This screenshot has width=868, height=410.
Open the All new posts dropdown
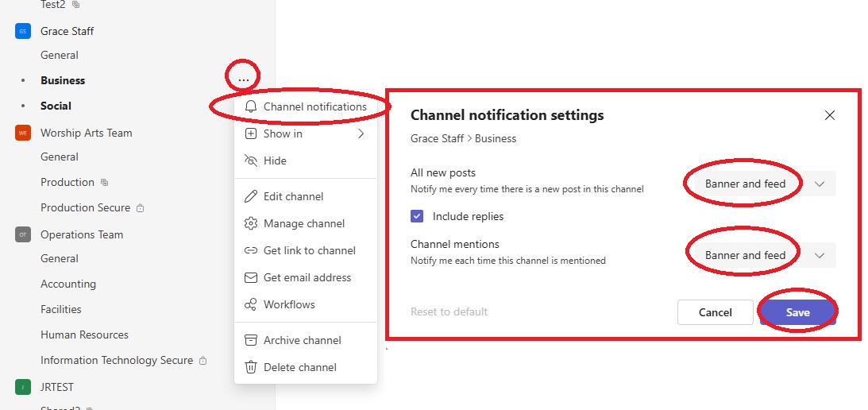click(760, 184)
